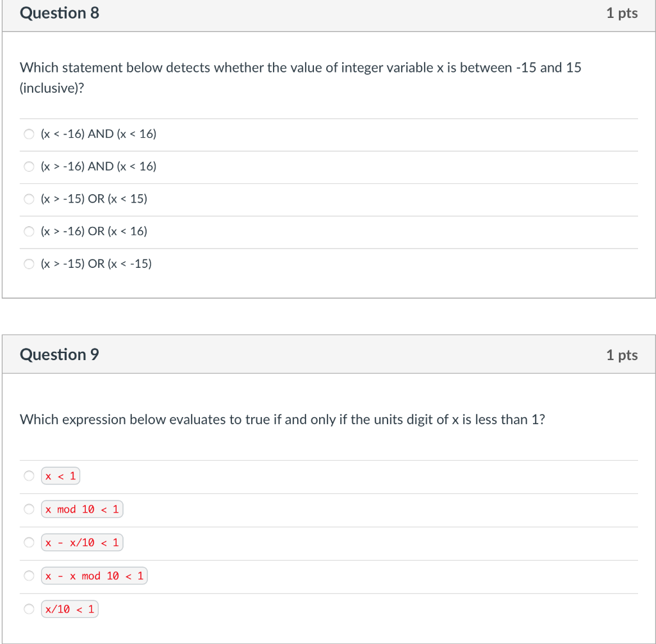Click the x mod 10 < 1 code snippet
Viewport: 656px width, 644px height.
pos(82,509)
